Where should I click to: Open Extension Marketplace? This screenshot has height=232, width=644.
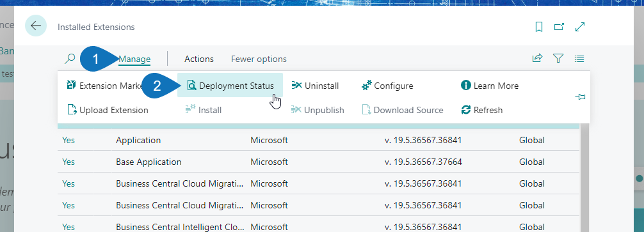(x=104, y=86)
